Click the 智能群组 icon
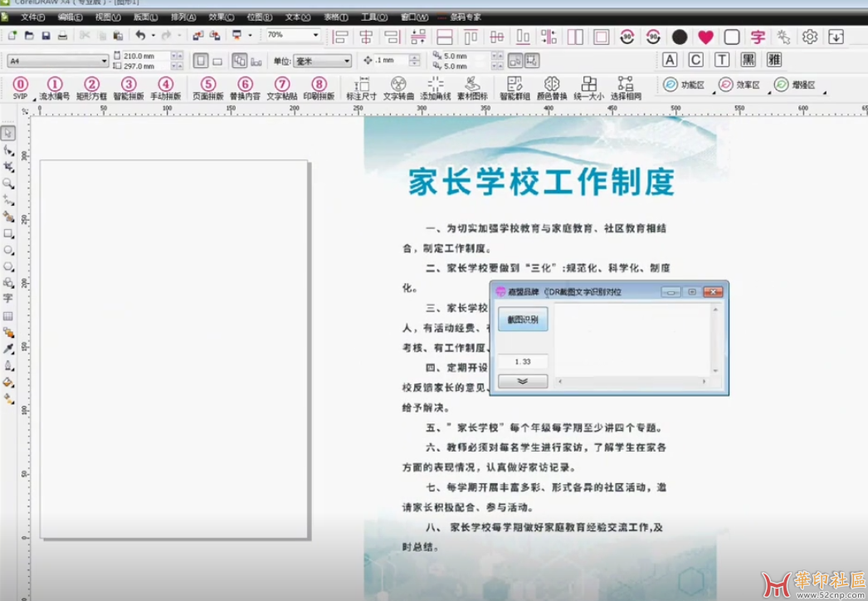868x601 pixels. [514, 88]
